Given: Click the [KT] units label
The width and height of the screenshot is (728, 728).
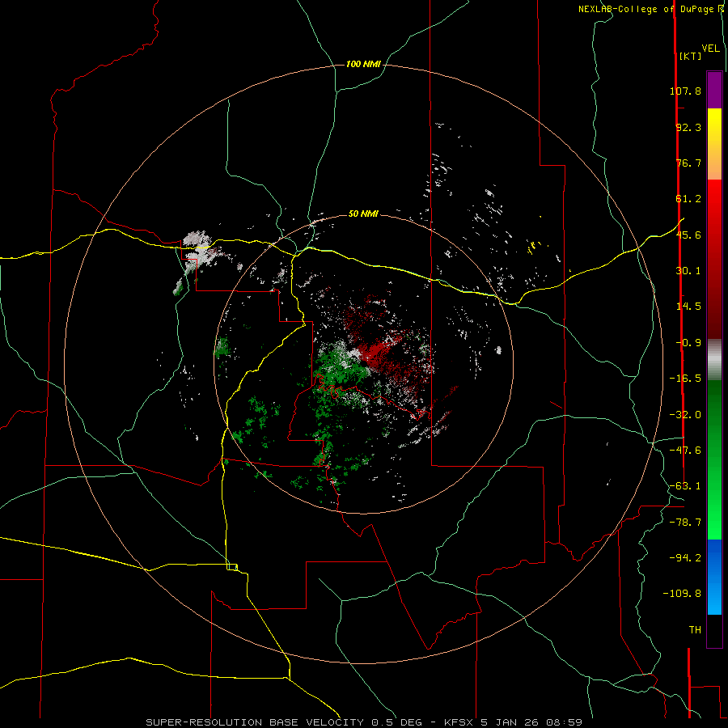Looking at the screenshot, I should pos(690,56).
